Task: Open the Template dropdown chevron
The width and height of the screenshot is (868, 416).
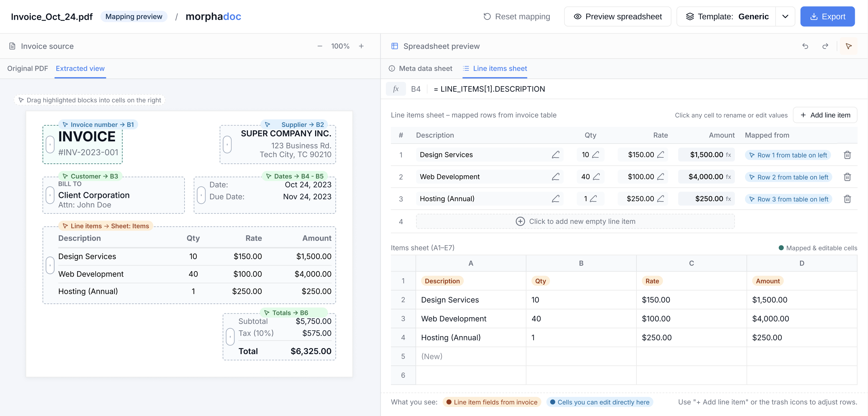Action: (x=785, y=16)
